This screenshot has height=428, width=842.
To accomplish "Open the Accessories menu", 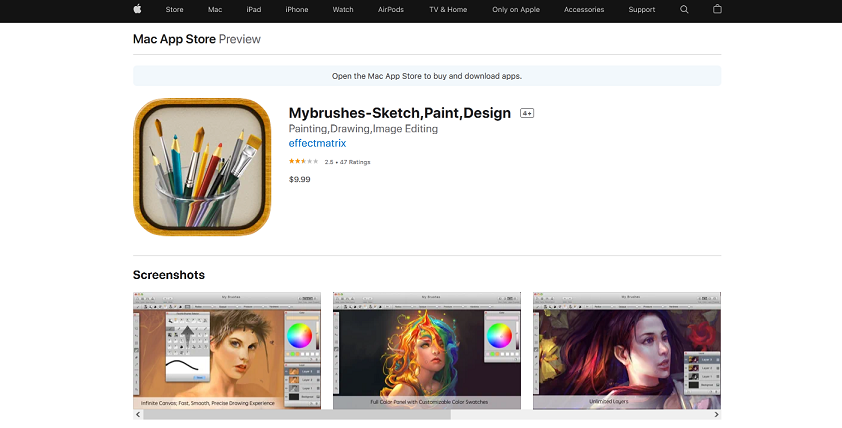I will click(584, 10).
